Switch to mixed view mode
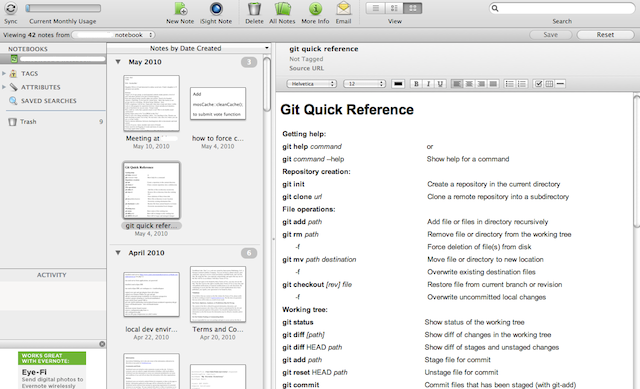 coord(394,8)
